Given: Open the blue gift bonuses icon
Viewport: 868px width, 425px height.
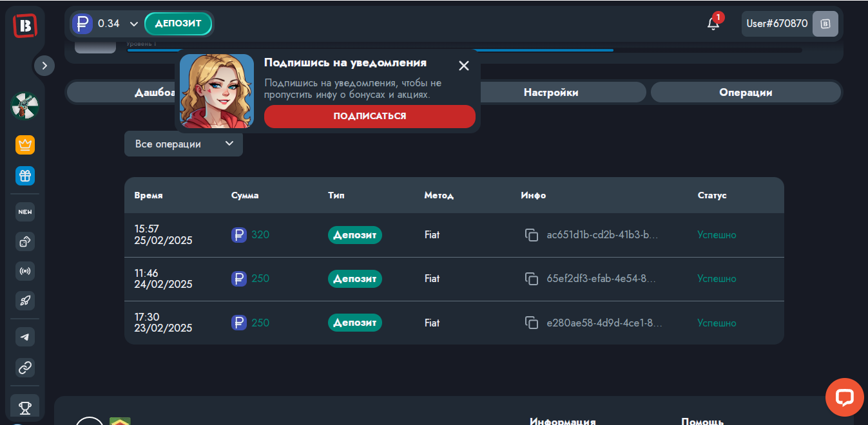Looking at the screenshot, I should click(x=25, y=176).
